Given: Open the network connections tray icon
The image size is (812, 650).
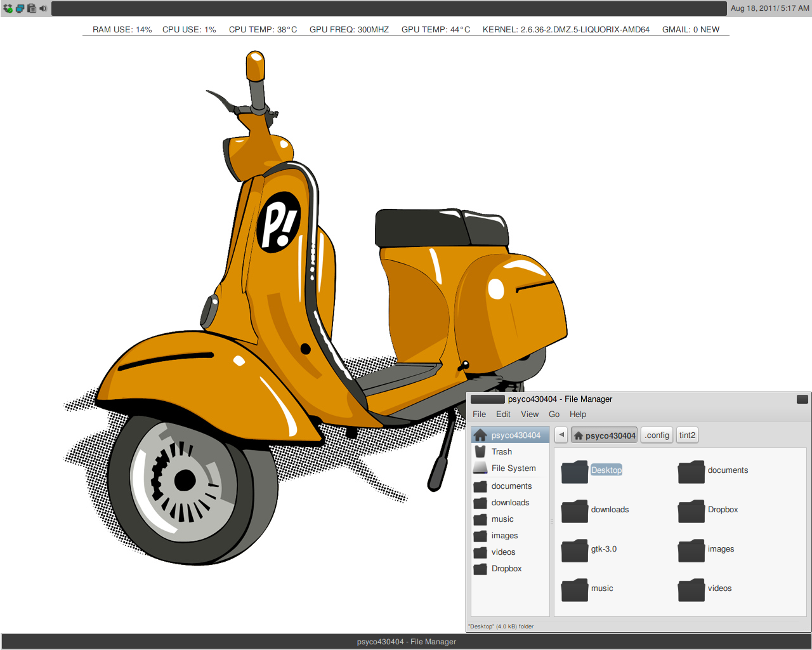Looking at the screenshot, I should [x=20, y=8].
